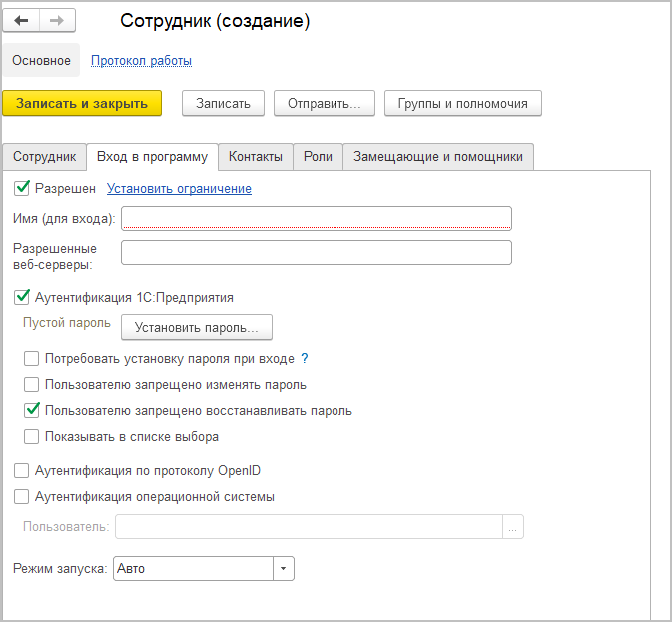Viewport: 672px width, 622px height.
Task: Switch to the Контакты tab
Action: click(256, 156)
